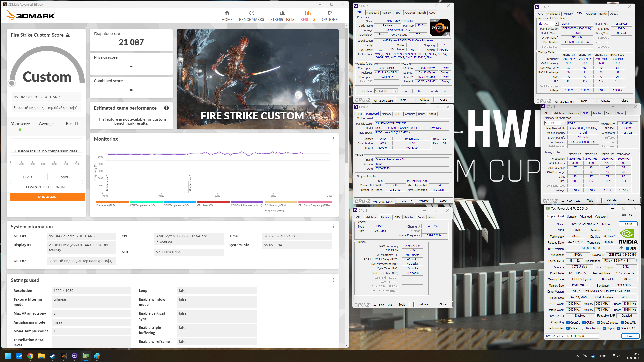This screenshot has height=362, width=644.
Task: Toggle the UEFI checkbox in GPU-Z
Action: (627, 249)
